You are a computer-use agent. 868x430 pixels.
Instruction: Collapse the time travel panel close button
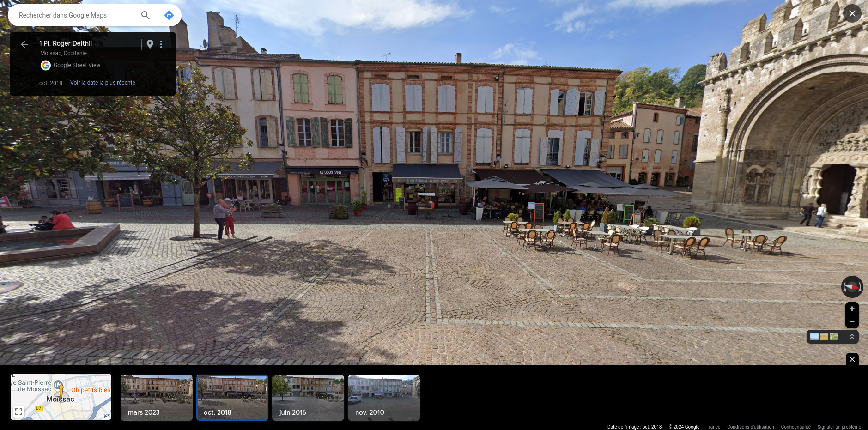(x=852, y=359)
